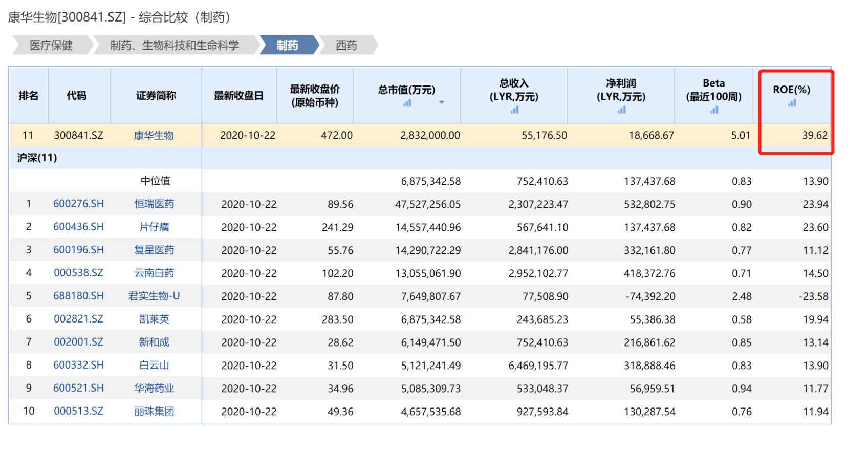Open stock code 600521.SH link
868x451 pixels.
pos(78,388)
